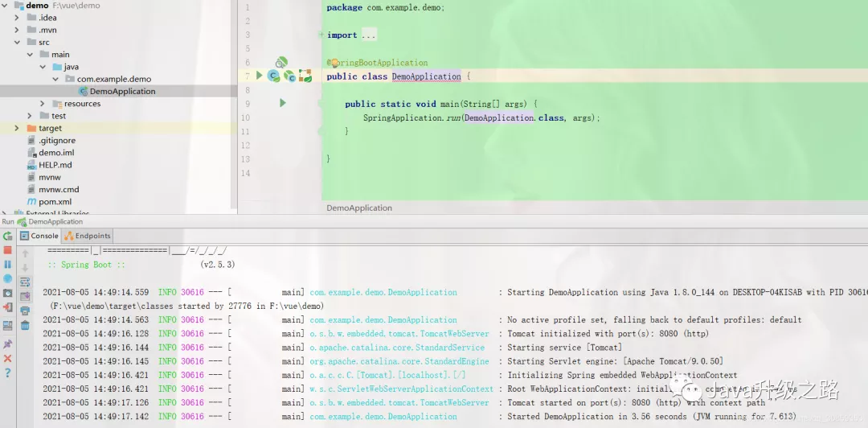This screenshot has width=868, height=428.
Task: Click the StandardService logger name in console
Action: tap(397, 348)
